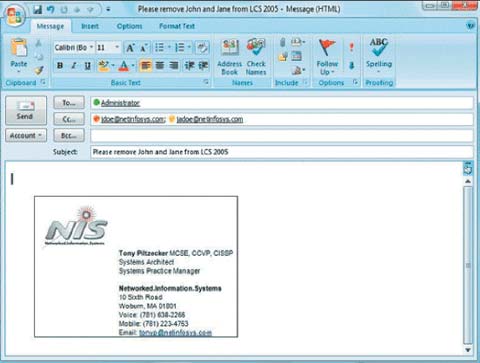480x363 pixels.
Task: Mark message as high importance
Action: pos(351,47)
